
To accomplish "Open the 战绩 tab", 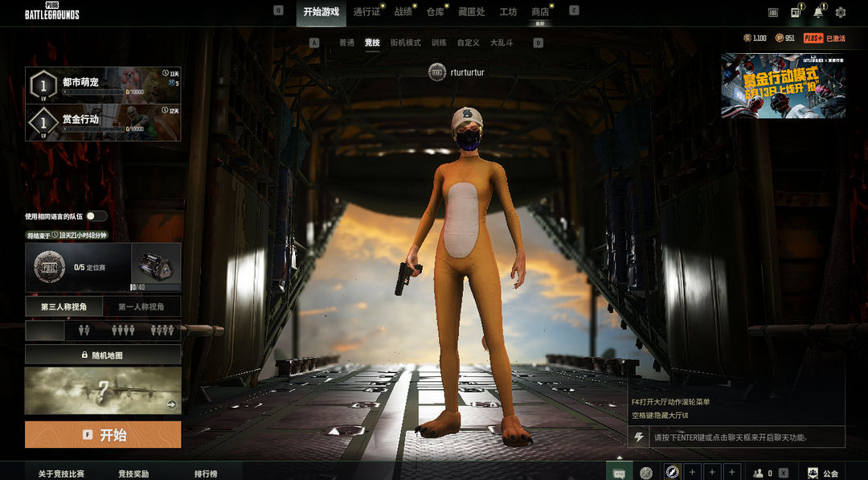I will [x=403, y=11].
